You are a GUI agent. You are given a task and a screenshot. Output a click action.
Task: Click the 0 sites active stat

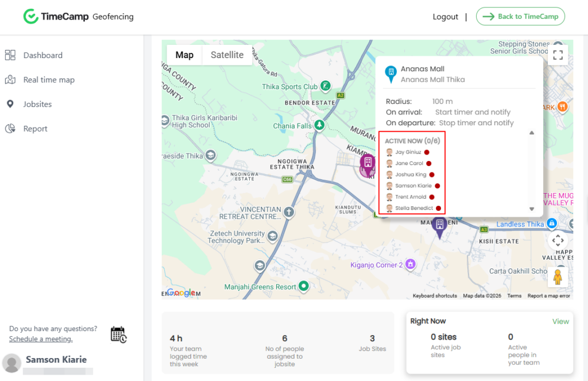[445, 345]
